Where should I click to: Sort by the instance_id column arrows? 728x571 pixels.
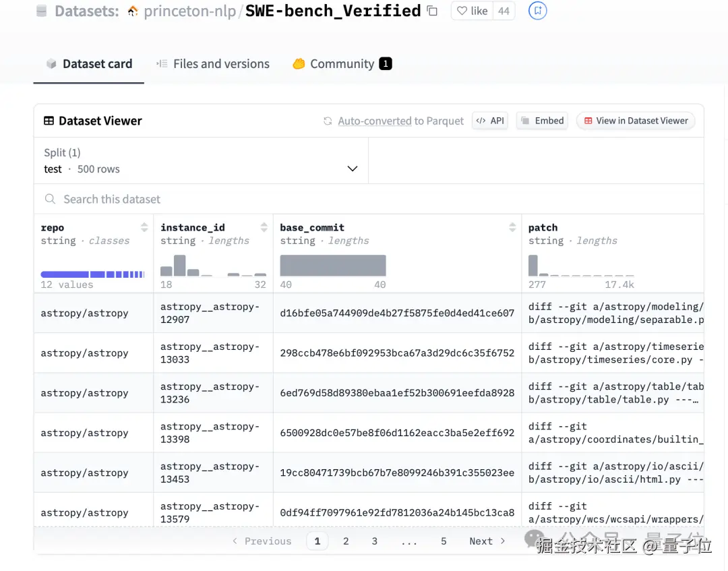[x=264, y=227]
